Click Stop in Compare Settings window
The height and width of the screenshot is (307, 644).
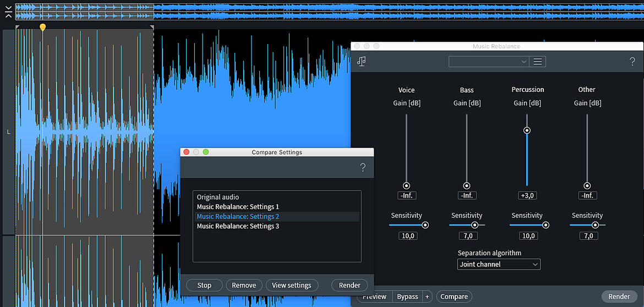[204, 285]
